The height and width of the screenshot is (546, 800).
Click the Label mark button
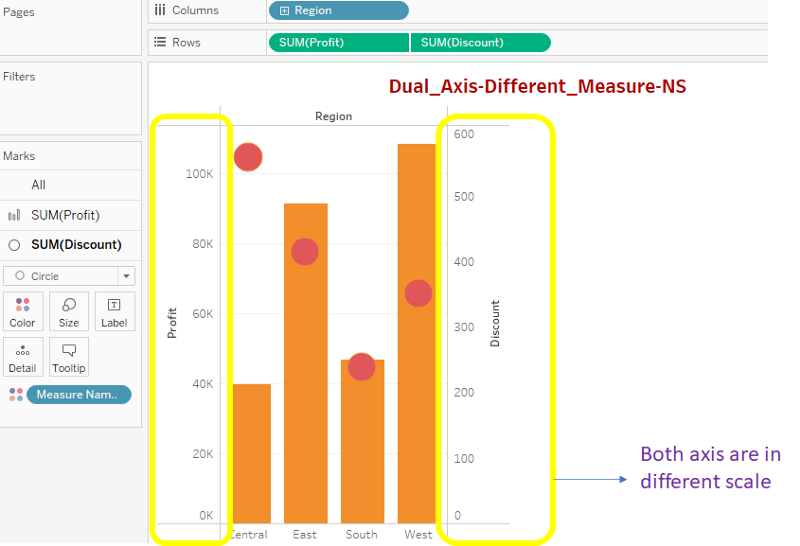pos(114,311)
